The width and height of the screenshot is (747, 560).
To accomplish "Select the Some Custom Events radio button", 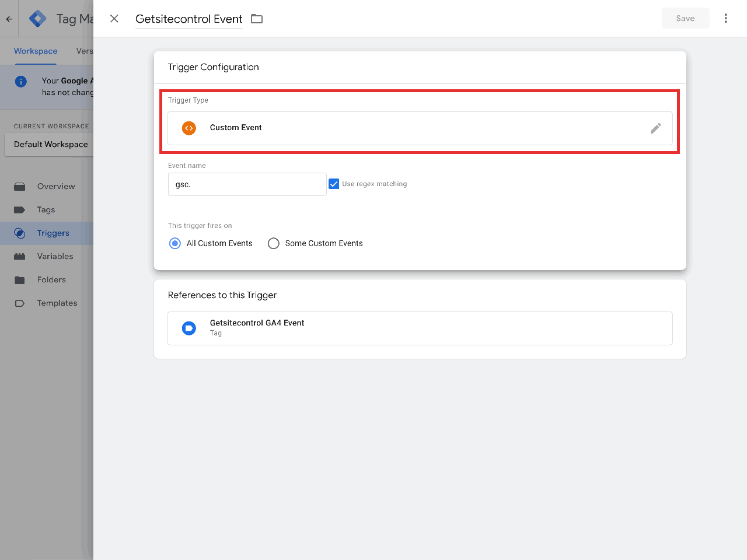I will 274,243.
